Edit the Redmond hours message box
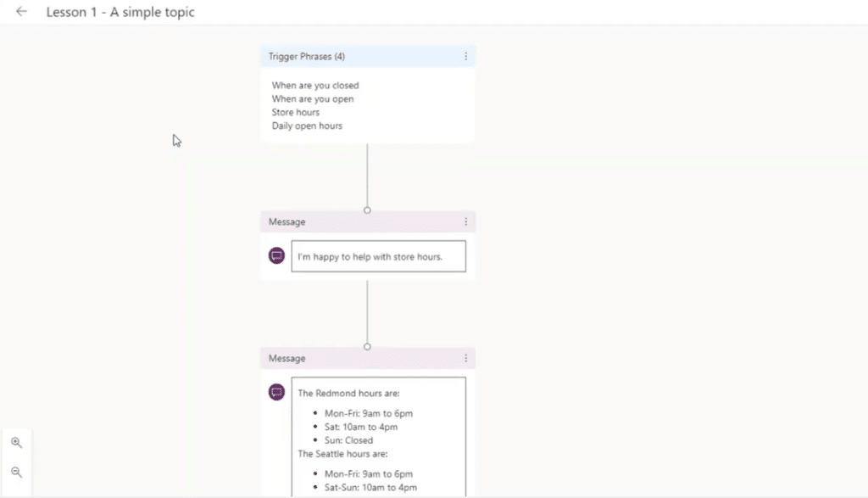 [x=379, y=437]
